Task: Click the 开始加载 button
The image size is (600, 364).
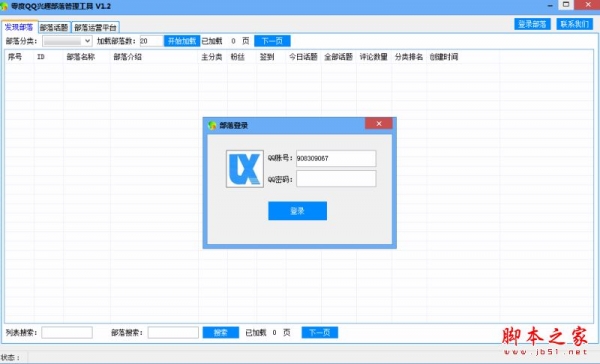Action: (x=182, y=41)
